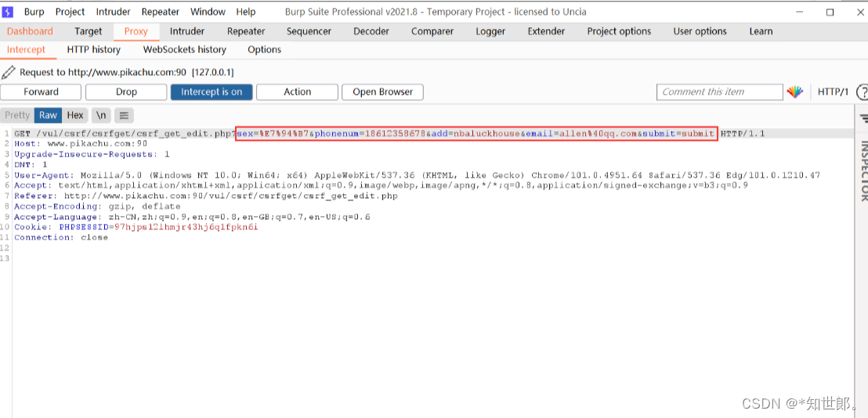Switch to Pretty view
This screenshot has width=868, height=418.
pos(17,116)
